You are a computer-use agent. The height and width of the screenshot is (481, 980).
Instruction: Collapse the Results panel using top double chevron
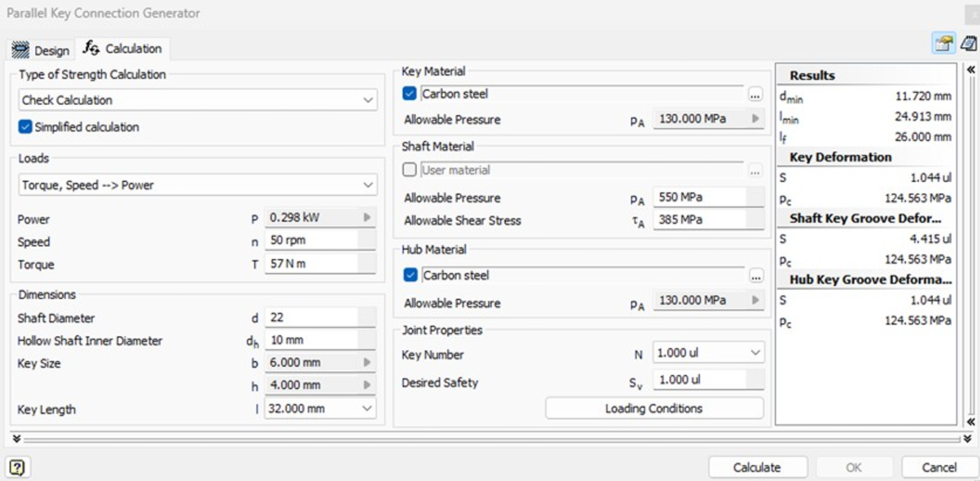tap(971, 70)
